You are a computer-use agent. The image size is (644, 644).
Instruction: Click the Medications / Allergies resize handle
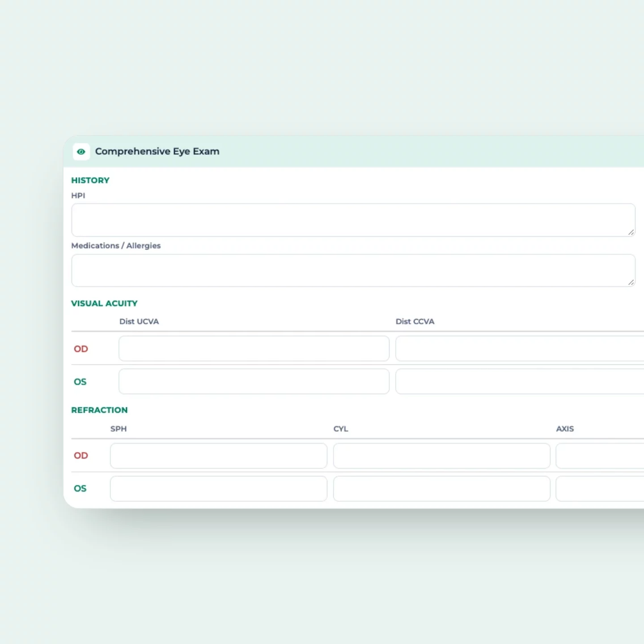(631, 282)
